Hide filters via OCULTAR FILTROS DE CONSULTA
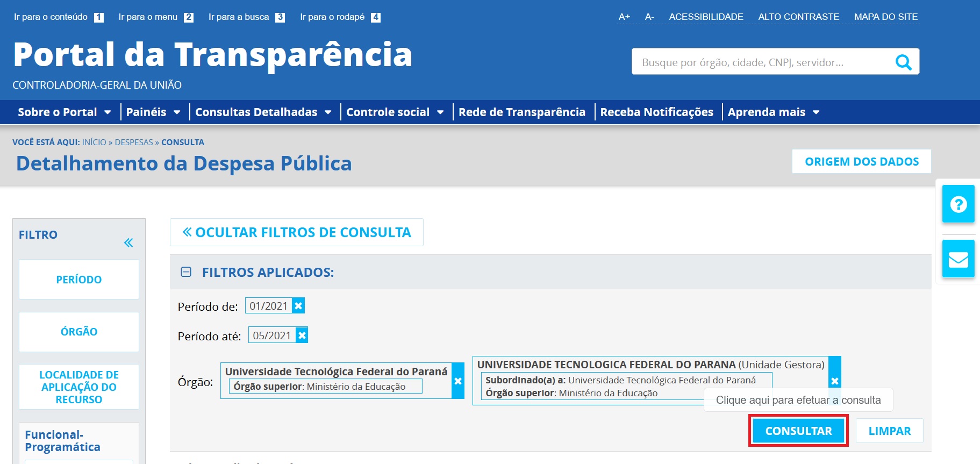The image size is (980, 464). pyautogui.click(x=297, y=232)
